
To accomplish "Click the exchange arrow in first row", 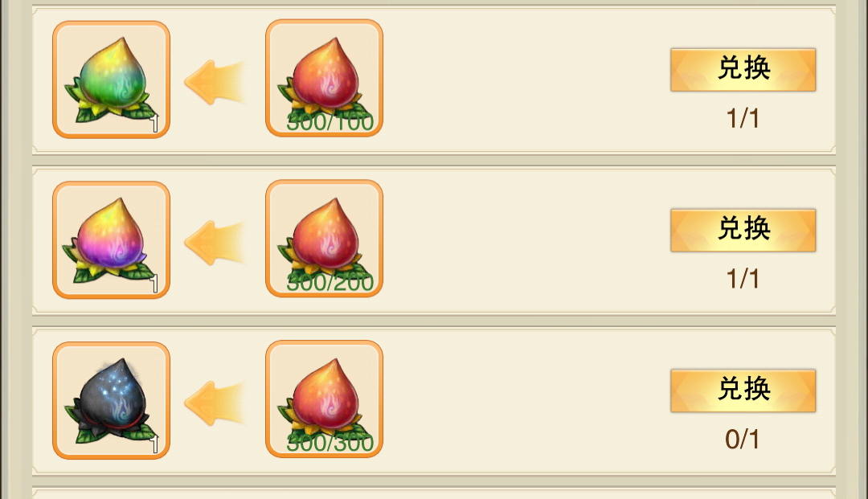I will [215, 83].
